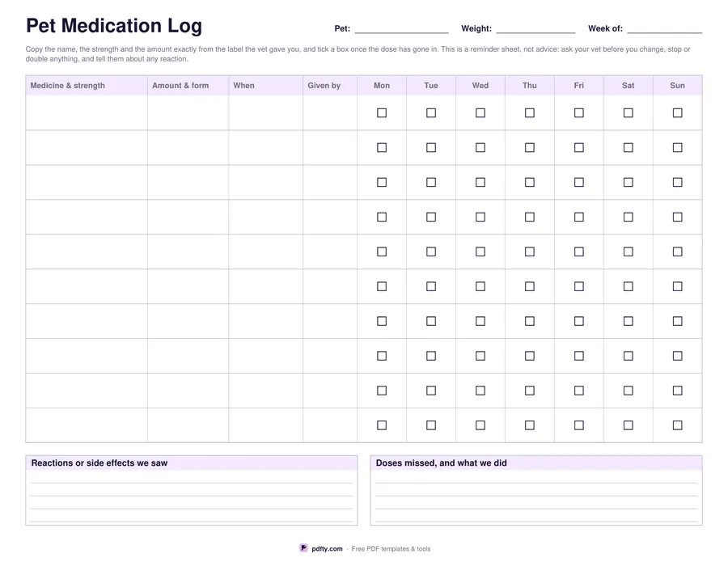The image size is (728, 562).
Task: Click the first row Given by cell
Action: (330, 112)
